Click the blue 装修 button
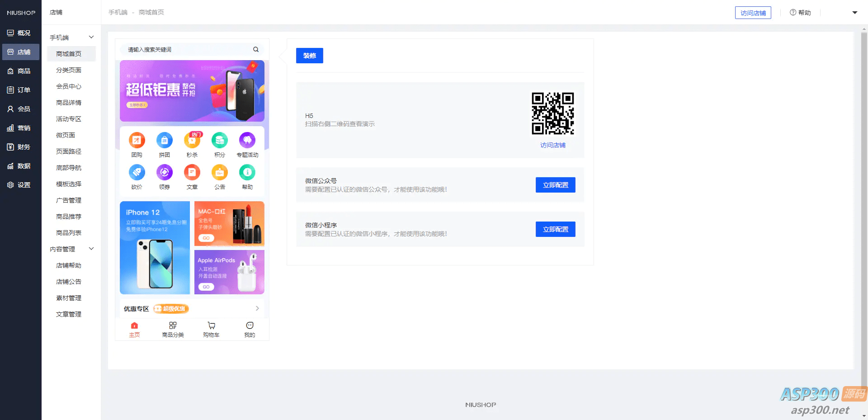 tap(310, 56)
